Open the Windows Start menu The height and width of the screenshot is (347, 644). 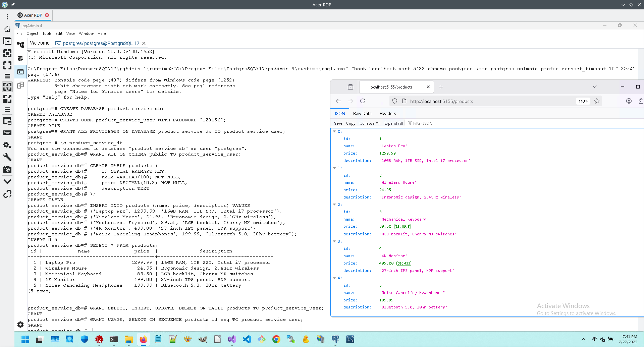click(x=25, y=339)
